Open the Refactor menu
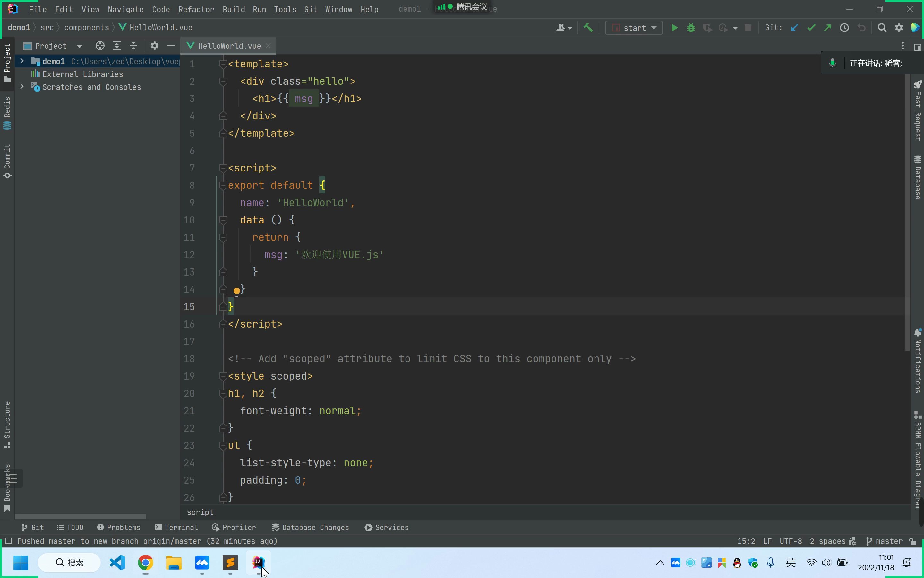The image size is (924, 578). tap(196, 9)
